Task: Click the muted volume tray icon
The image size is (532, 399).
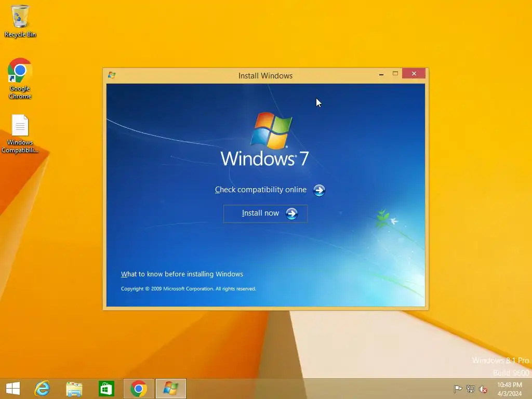Action: tap(483, 389)
